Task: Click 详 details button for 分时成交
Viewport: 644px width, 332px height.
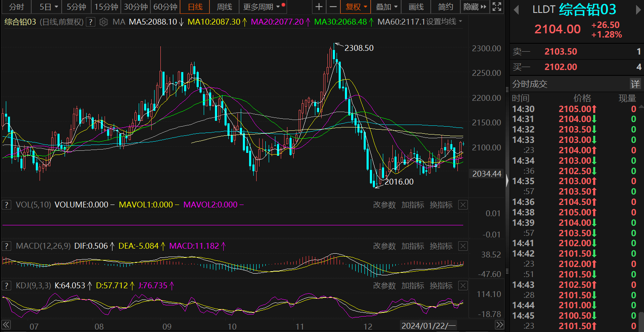Action: click(x=635, y=84)
